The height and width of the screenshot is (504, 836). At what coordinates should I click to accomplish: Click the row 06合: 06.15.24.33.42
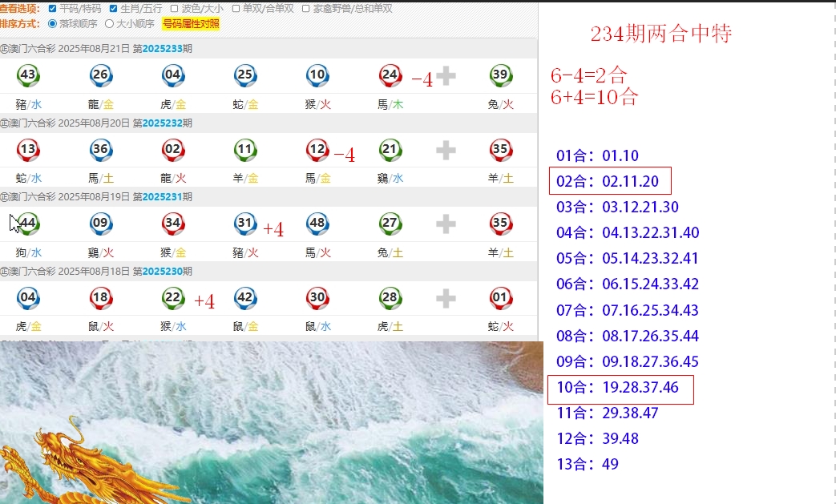tap(628, 284)
